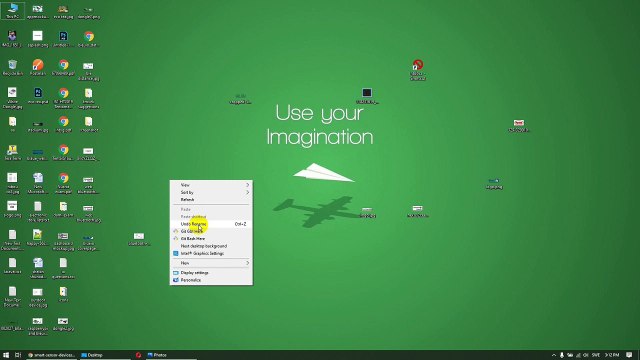
Task: Expand the New submenu arrow
Action: pyautogui.click(x=247, y=263)
